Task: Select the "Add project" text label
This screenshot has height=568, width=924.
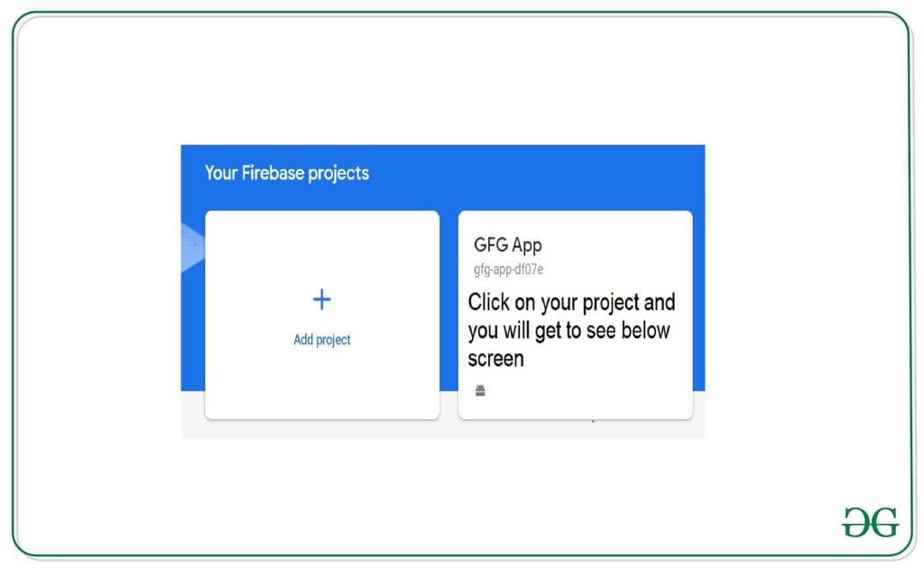Action: [322, 340]
